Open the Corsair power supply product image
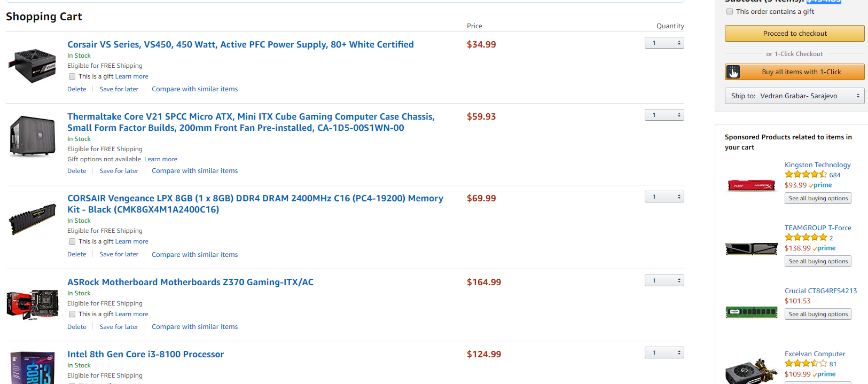868x384 pixels. point(32,66)
